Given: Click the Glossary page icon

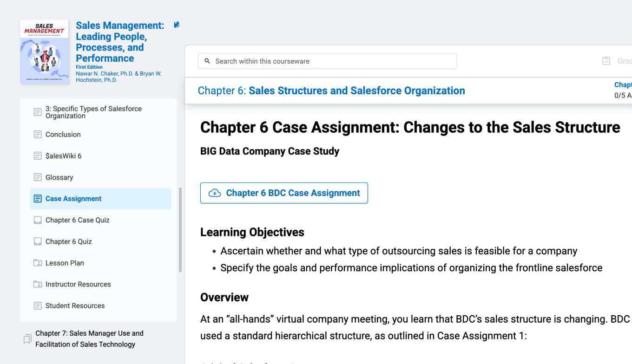Looking at the screenshot, I should pyautogui.click(x=38, y=177).
